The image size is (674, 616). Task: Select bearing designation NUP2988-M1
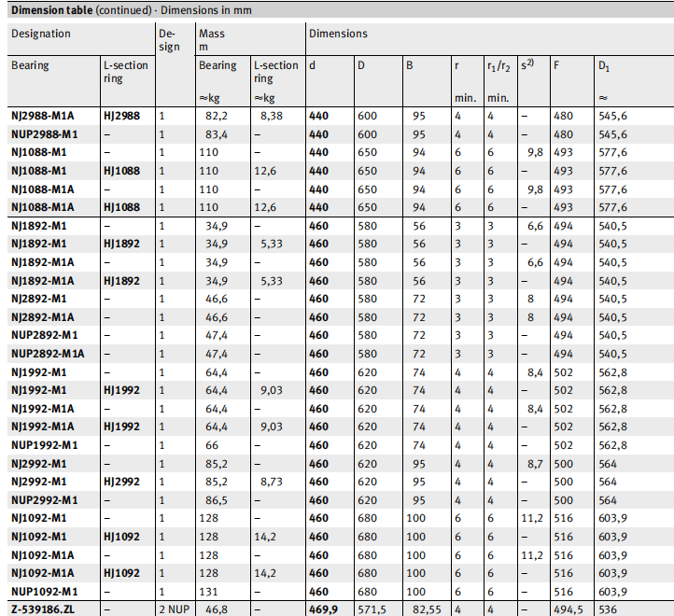pyautogui.click(x=43, y=134)
